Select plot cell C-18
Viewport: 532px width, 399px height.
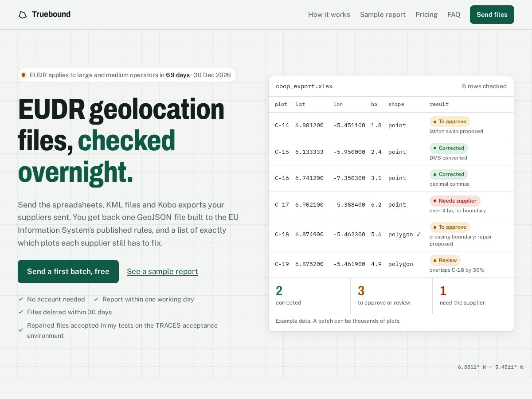point(282,235)
